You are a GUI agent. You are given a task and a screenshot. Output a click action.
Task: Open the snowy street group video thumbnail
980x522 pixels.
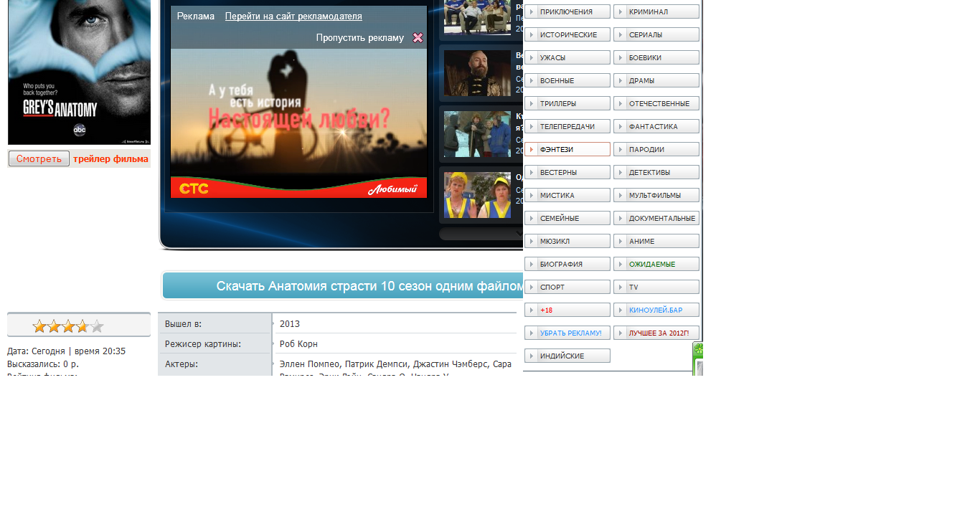(x=477, y=134)
